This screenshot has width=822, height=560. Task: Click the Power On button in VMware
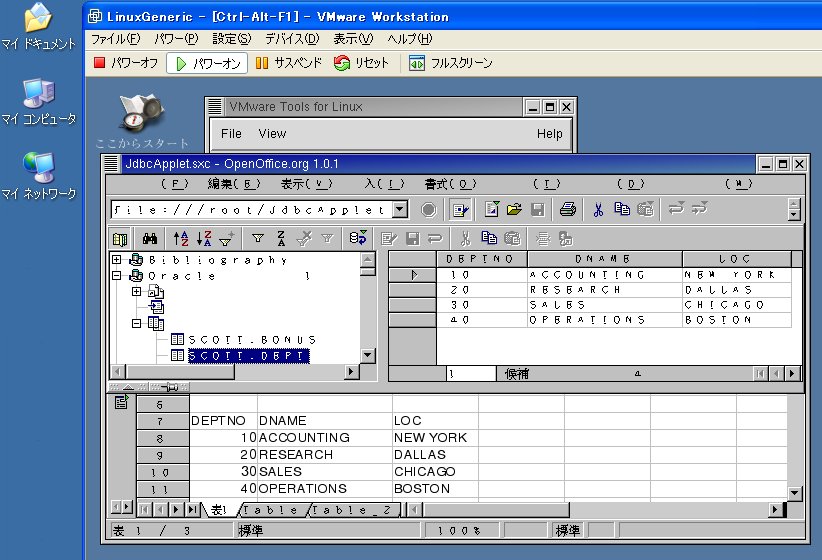[x=208, y=63]
